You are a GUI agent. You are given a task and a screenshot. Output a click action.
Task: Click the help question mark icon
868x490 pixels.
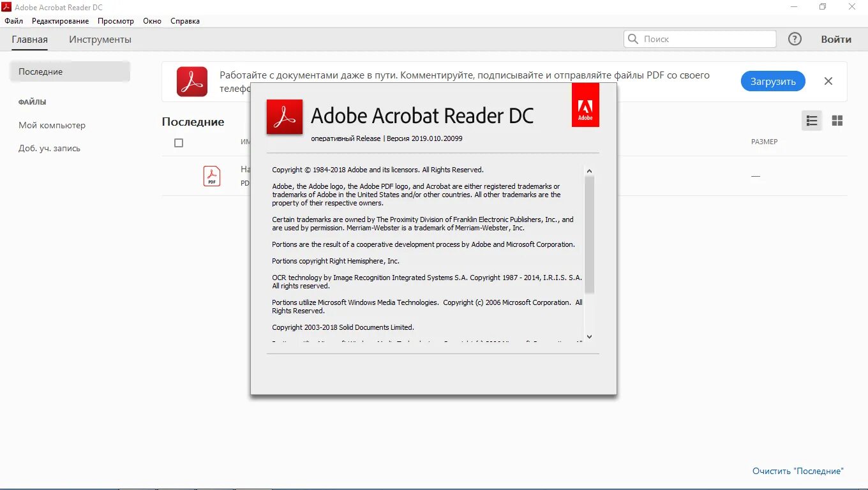point(795,39)
